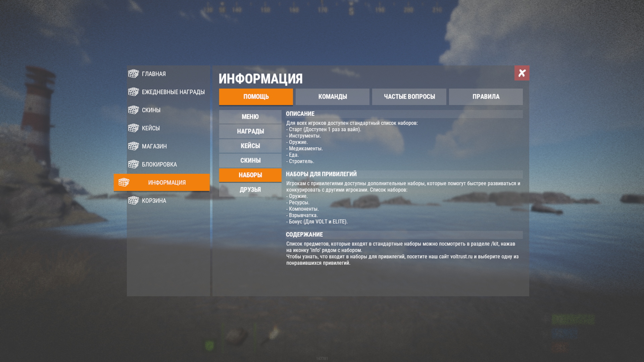Viewport: 644px width, 362px height.
Task: Click the '- Взрывчатка.' list line
Action: click(x=302, y=215)
